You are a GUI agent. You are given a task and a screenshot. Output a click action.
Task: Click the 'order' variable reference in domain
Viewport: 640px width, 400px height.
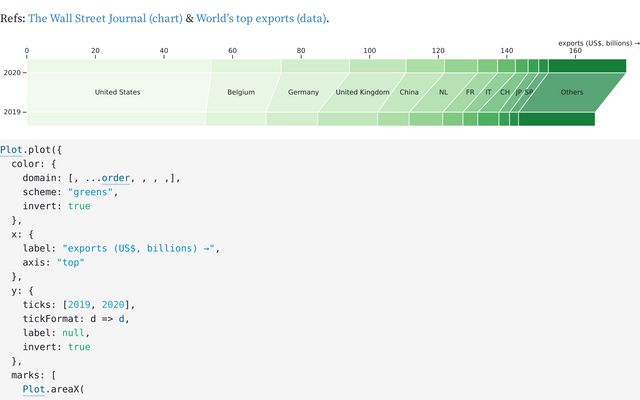116,178
